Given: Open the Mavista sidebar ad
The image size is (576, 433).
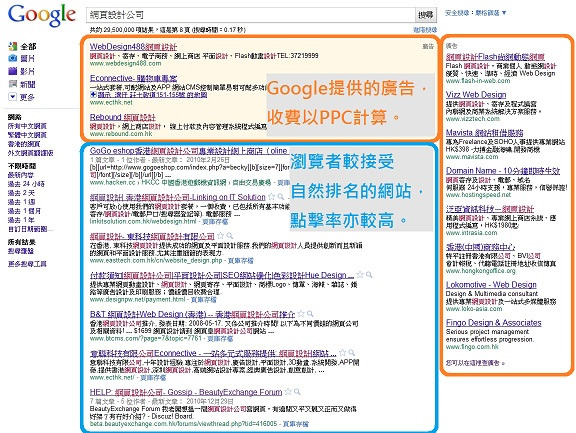Looking at the screenshot, I should click(484, 133).
